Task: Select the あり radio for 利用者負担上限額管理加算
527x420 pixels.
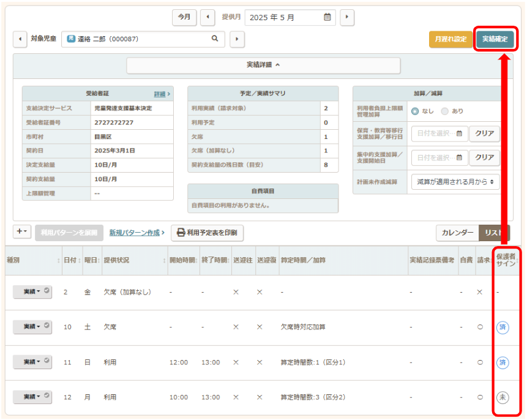Action: pos(445,111)
